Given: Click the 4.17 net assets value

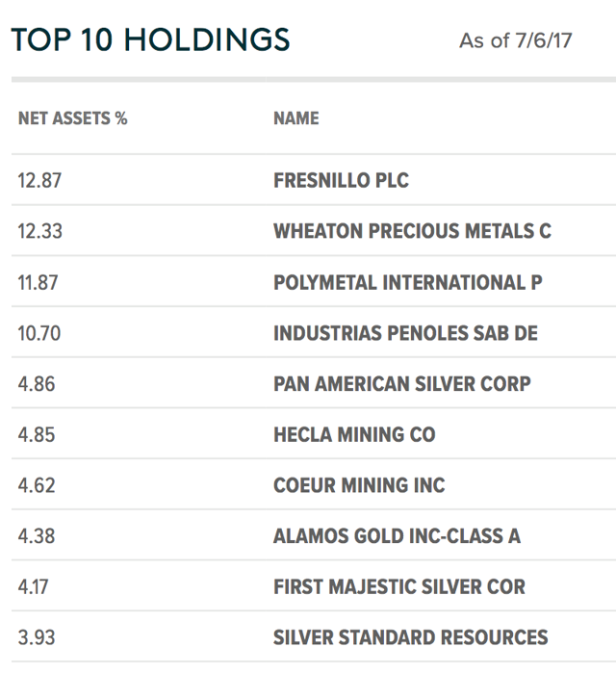Looking at the screenshot, I should pos(33,586).
